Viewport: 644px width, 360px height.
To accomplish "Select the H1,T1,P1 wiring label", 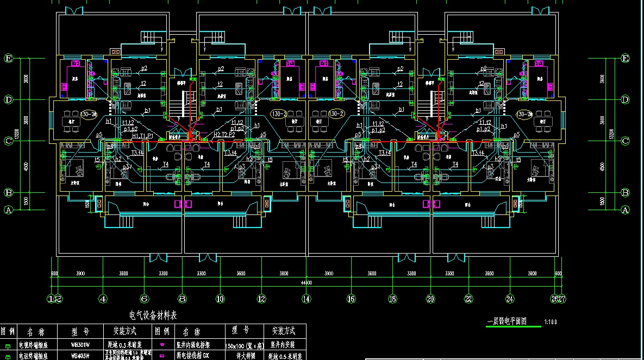I will pos(142,135).
